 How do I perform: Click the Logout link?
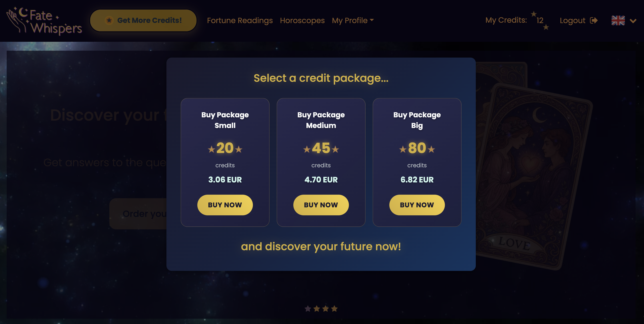pos(572,20)
